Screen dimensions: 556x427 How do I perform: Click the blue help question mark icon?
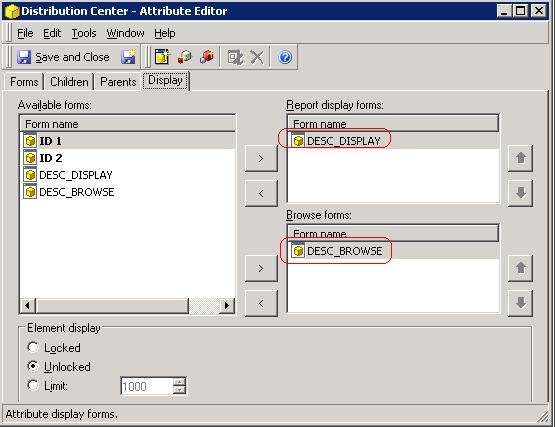(x=285, y=57)
